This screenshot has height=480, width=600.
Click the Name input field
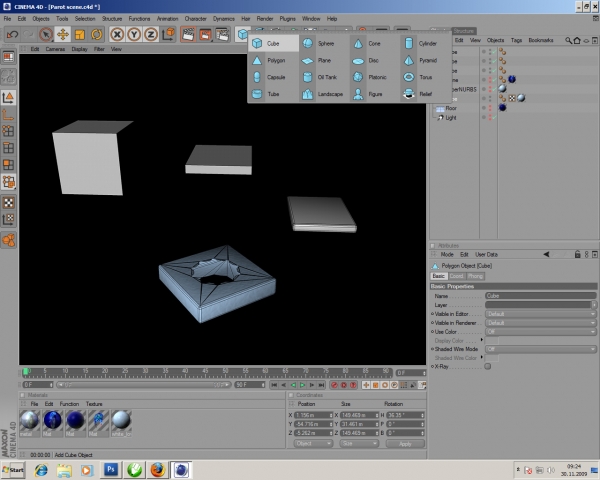[x=541, y=296]
